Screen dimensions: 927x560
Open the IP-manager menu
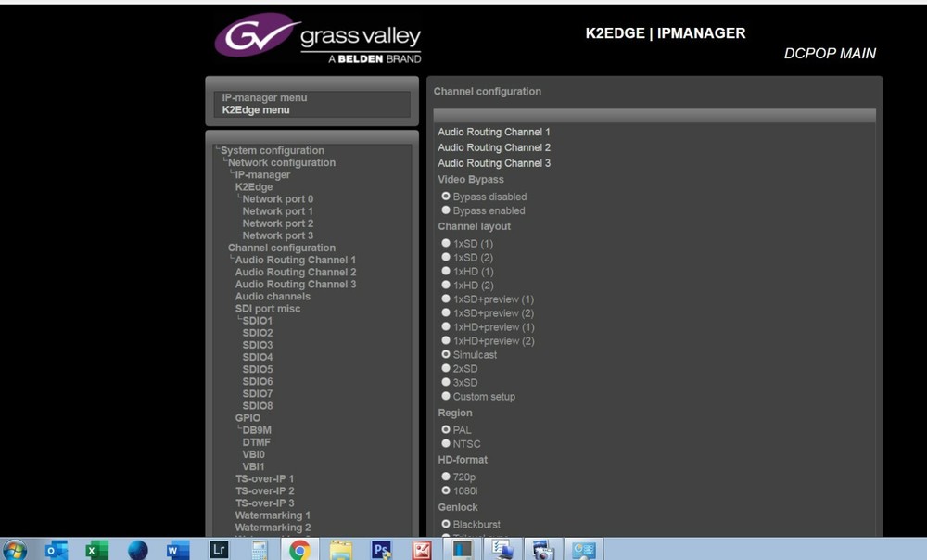(x=262, y=96)
